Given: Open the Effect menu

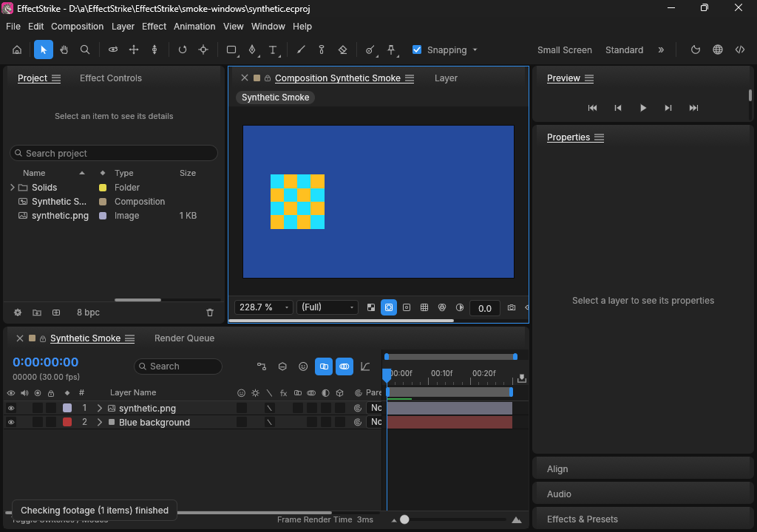Looking at the screenshot, I should coord(154,27).
